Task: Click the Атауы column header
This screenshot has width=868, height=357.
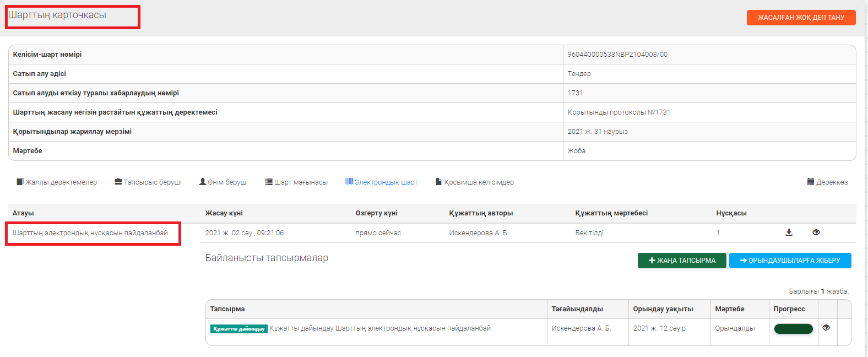Action: point(23,213)
